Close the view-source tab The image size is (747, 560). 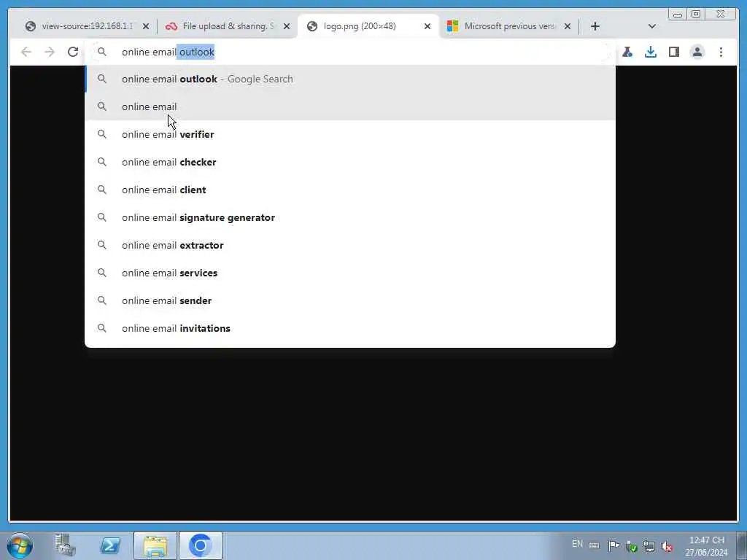coord(146,26)
